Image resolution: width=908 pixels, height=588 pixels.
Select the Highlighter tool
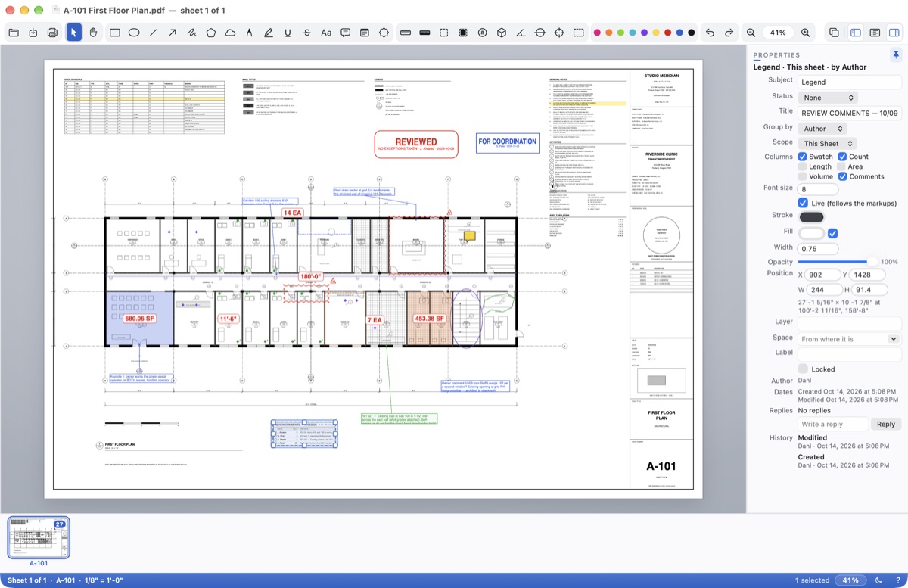(269, 33)
